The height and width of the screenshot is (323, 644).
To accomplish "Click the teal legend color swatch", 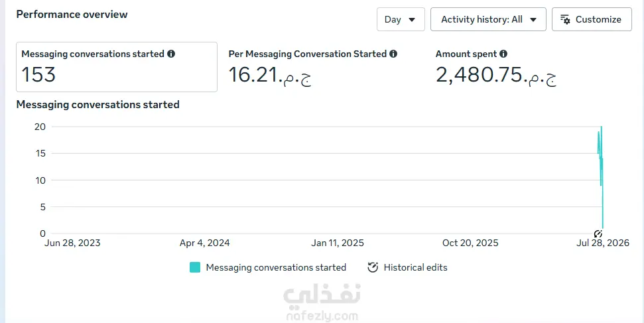I will point(195,267).
